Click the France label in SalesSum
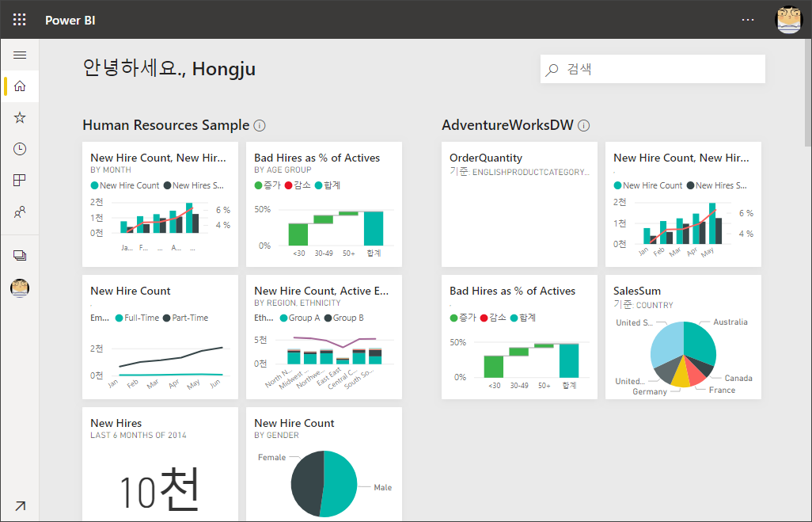The height and width of the screenshot is (522, 812). tap(722, 390)
